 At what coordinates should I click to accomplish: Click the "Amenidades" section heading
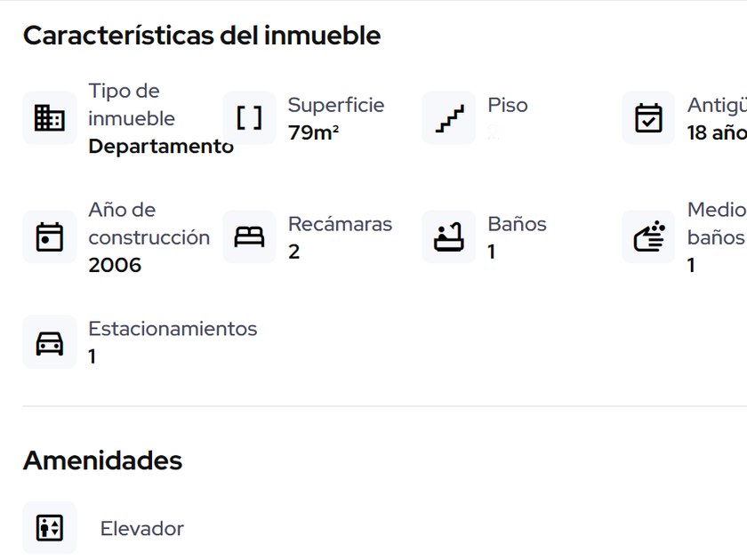102,460
